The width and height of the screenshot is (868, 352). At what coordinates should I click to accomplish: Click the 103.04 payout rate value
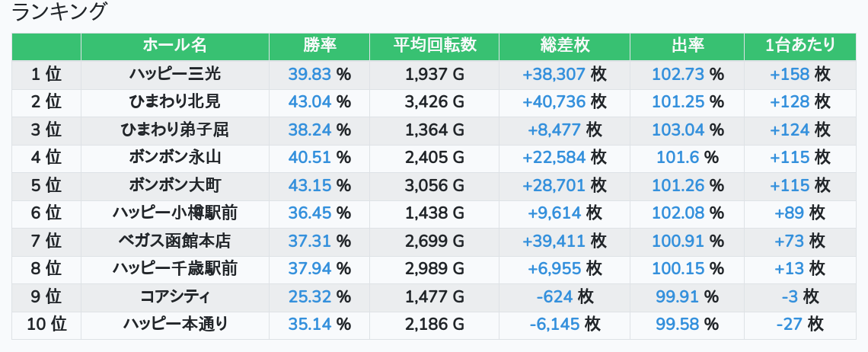pyautogui.click(x=678, y=130)
